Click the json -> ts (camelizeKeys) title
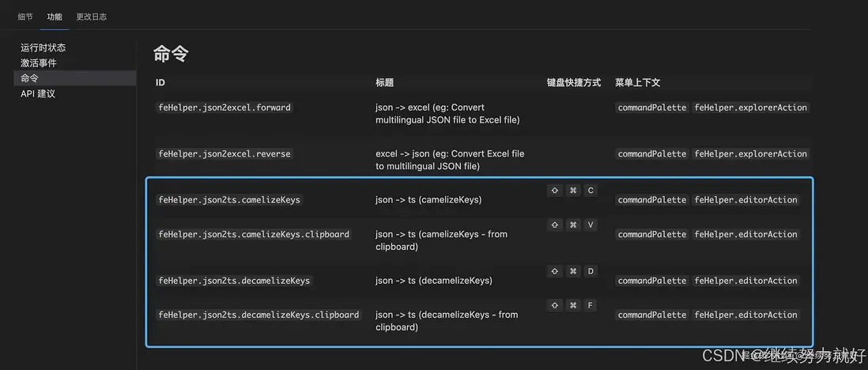 click(428, 199)
